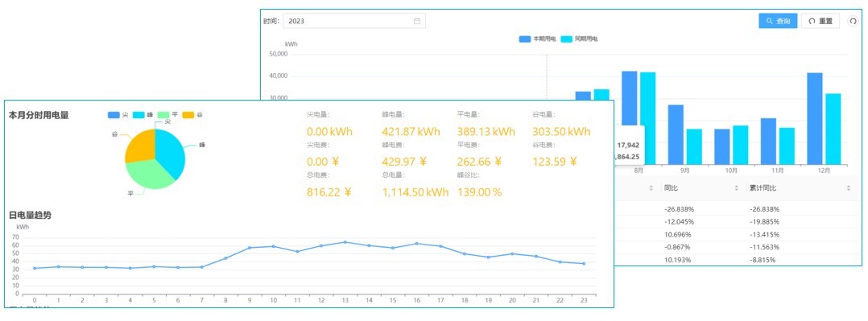Toggle the 尖 legend item in pie chart
This screenshot has width=868, height=321.
118,114
